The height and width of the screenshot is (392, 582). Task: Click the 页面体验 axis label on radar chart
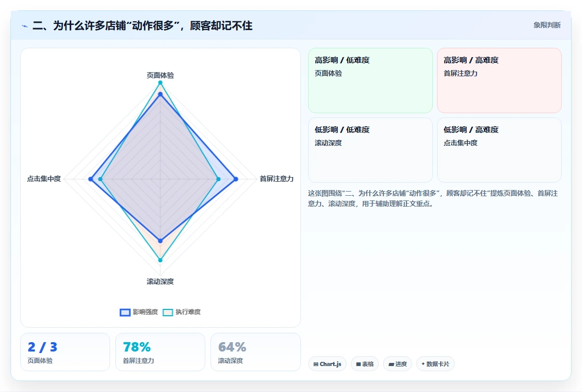[161, 75]
